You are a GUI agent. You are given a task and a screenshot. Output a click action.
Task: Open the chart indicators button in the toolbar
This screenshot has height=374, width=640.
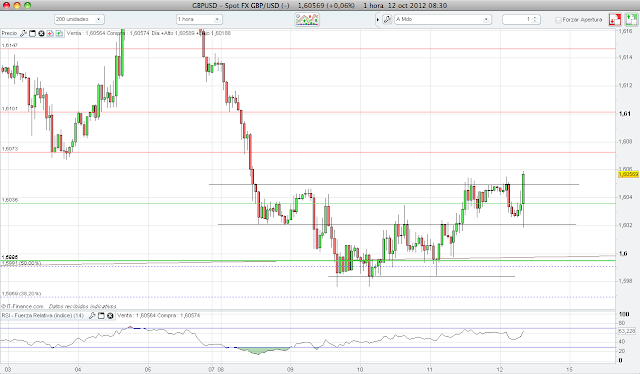pyautogui.click(x=307, y=19)
